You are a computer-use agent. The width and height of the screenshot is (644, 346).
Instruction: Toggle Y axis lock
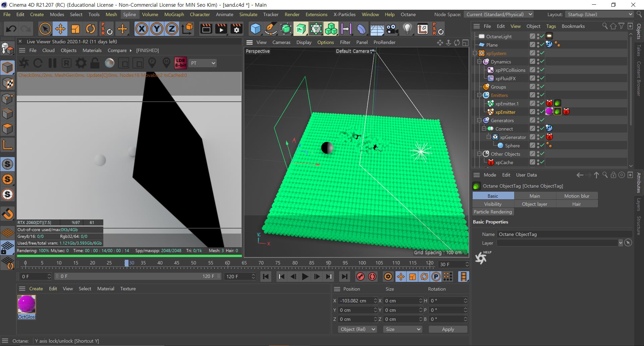[x=157, y=29]
